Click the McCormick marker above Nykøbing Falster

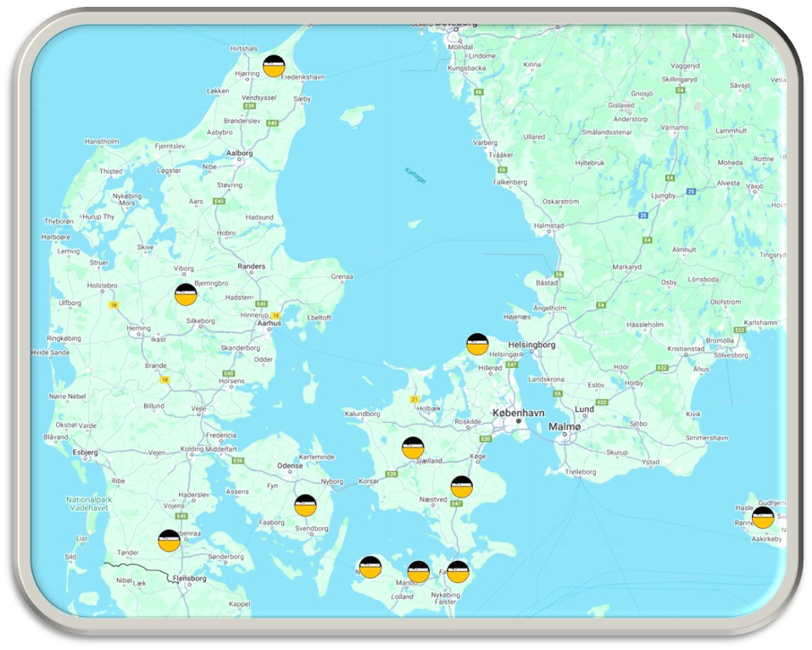458,572
